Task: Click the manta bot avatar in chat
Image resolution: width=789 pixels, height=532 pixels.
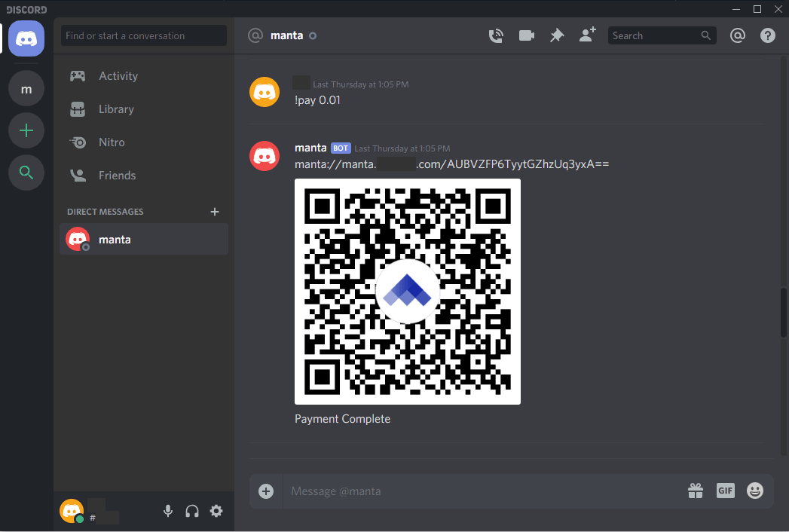Action: point(265,156)
